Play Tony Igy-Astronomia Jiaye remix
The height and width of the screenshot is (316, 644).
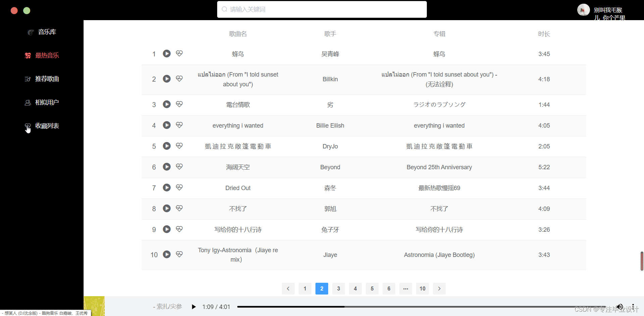[x=167, y=254]
